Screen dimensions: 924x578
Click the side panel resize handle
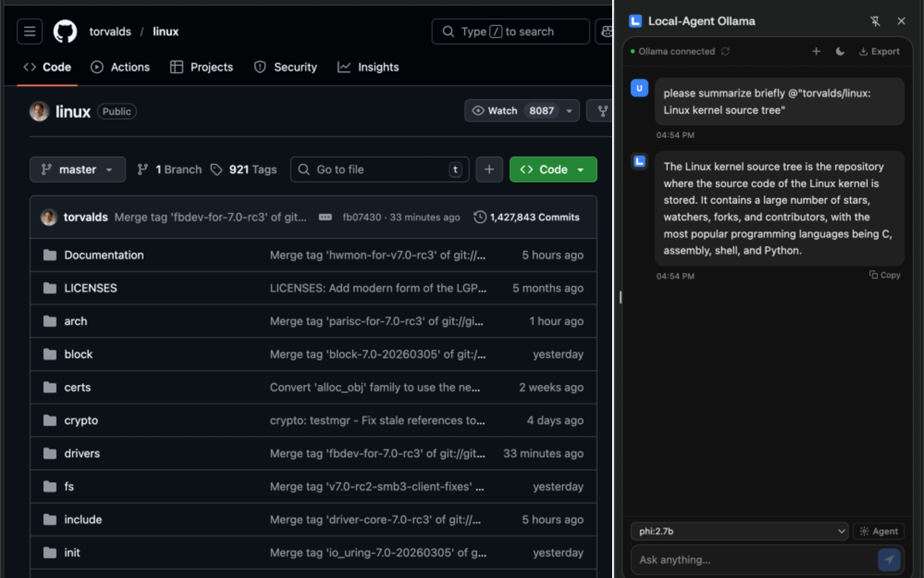point(620,297)
